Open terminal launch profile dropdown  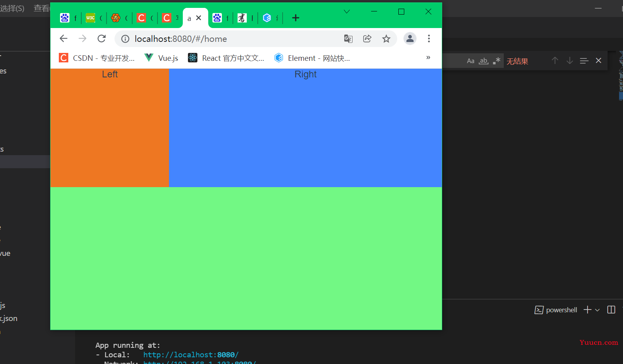[x=597, y=310]
